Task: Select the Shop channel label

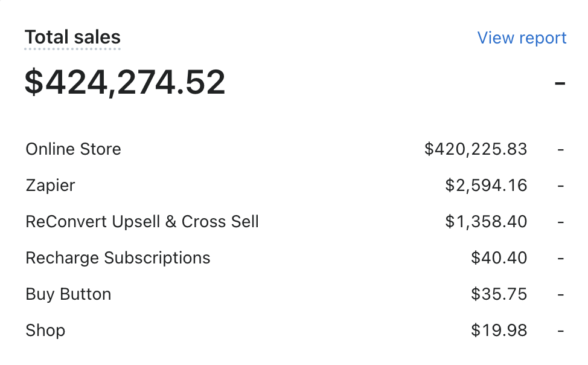Action: [45, 331]
